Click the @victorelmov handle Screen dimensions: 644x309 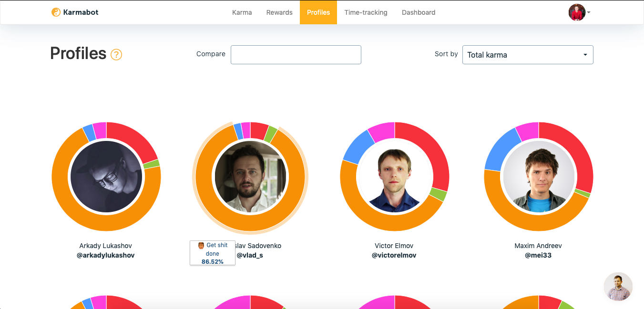pos(394,255)
